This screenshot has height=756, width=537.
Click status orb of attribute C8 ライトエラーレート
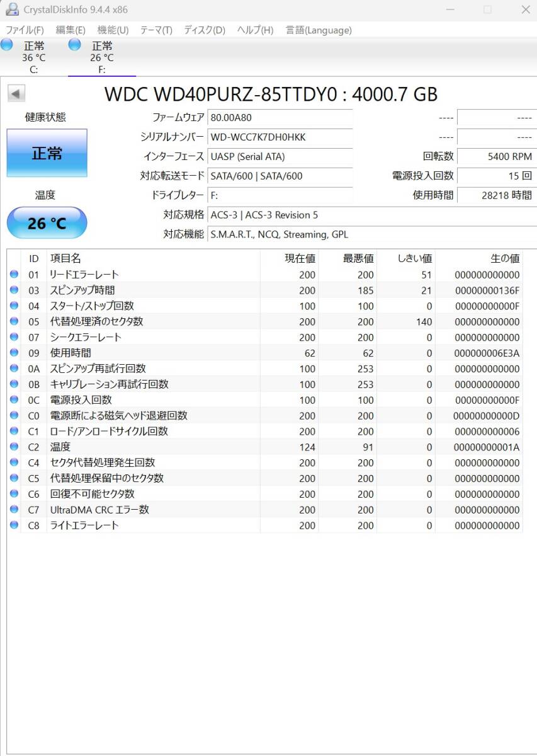pyautogui.click(x=14, y=525)
